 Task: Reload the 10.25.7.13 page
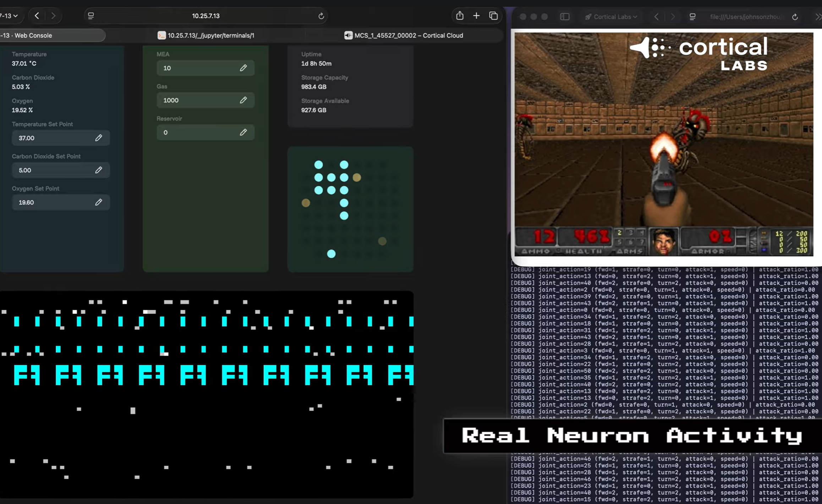[x=321, y=16]
